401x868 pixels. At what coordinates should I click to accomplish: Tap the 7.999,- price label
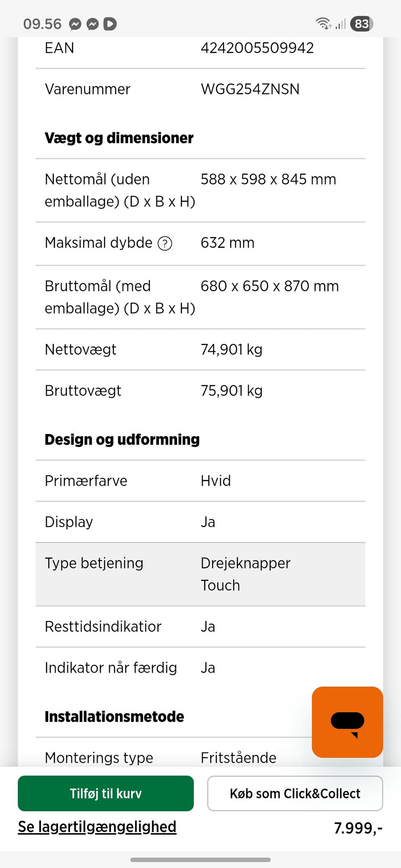358,828
